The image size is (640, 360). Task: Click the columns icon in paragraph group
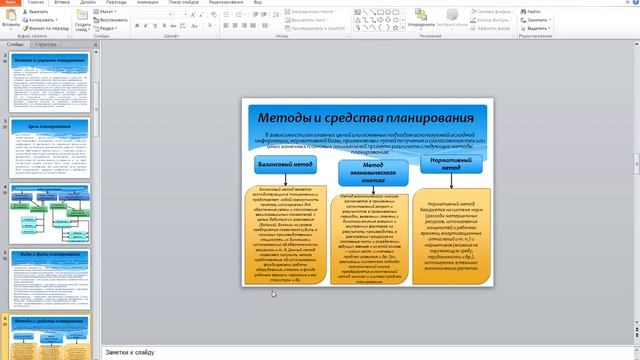pos(265,26)
